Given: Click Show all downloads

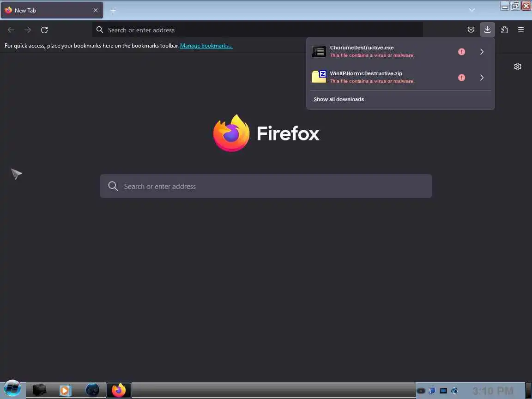Looking at the screenshot, I should click(339, 99).
